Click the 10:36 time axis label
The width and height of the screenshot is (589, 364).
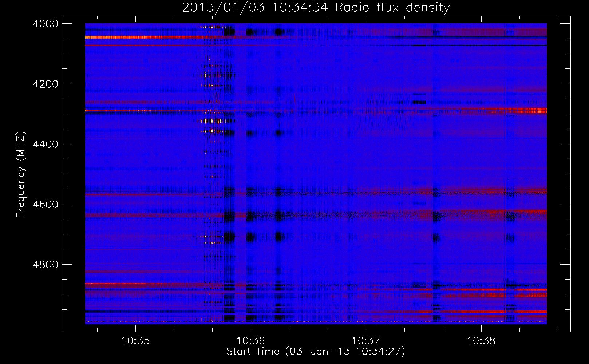251,341
